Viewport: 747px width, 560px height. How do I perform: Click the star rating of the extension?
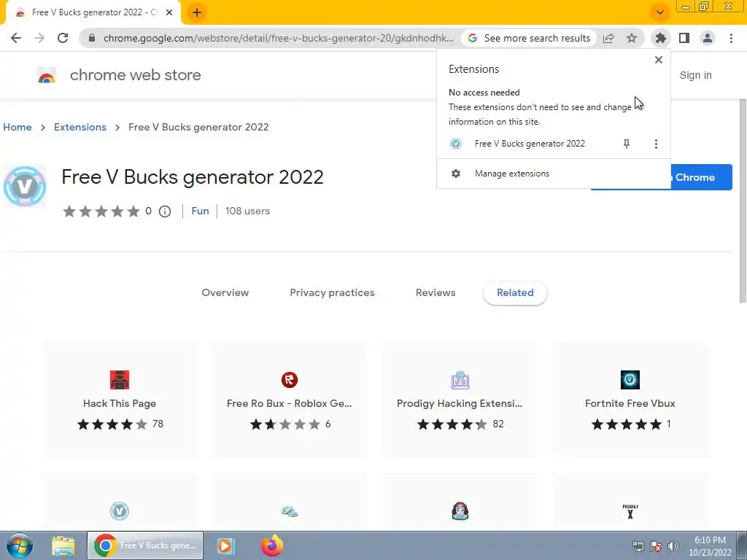[x=101, y=211]
